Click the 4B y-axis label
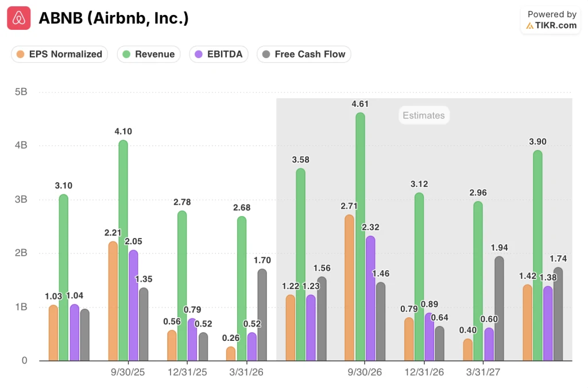 (x=21, y=145)
